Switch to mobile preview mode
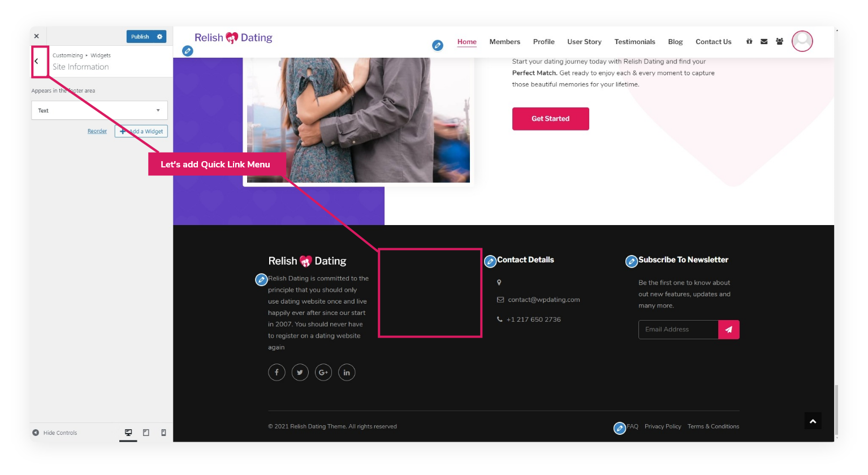Image resolution: width=868 pixels, height=475 pixels. (x=163, y=433)
